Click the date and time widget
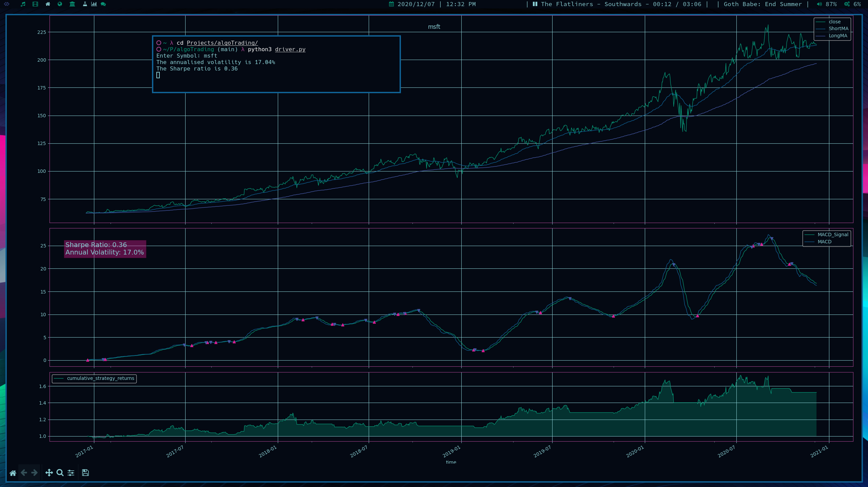 432,4
